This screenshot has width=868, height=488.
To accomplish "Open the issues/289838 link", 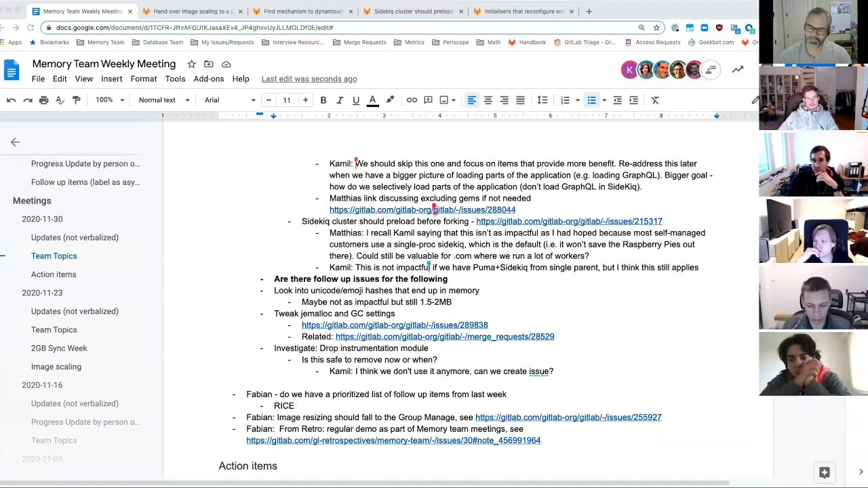I will [x=395, y=325].
